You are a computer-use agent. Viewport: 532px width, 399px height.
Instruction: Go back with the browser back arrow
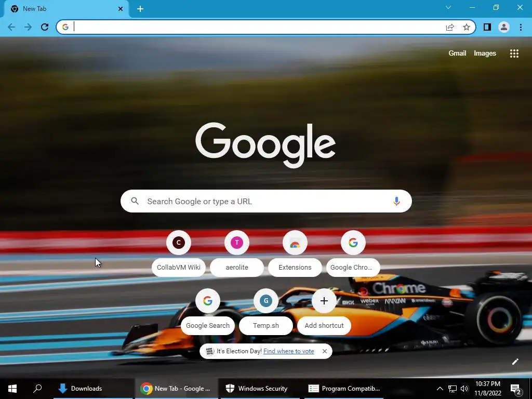(x=11, y=27)
